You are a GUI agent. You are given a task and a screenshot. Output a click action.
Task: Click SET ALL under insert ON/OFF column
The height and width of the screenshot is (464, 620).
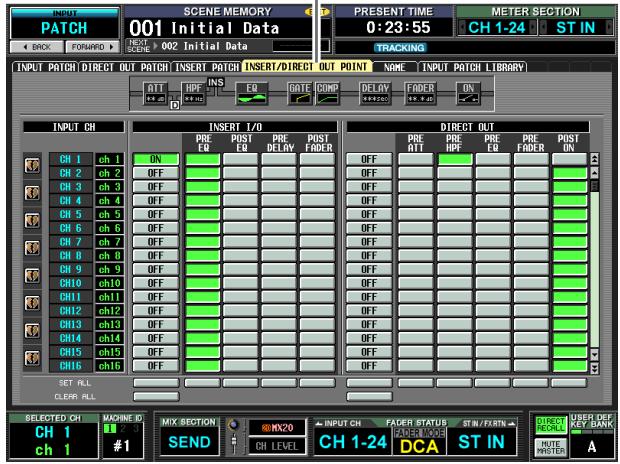click(156, 383)
